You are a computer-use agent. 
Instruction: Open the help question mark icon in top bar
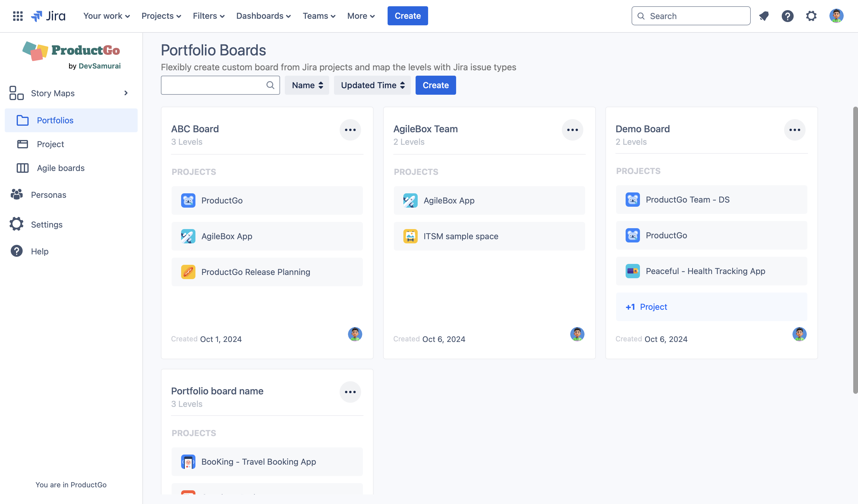click(x=787, y=16)
